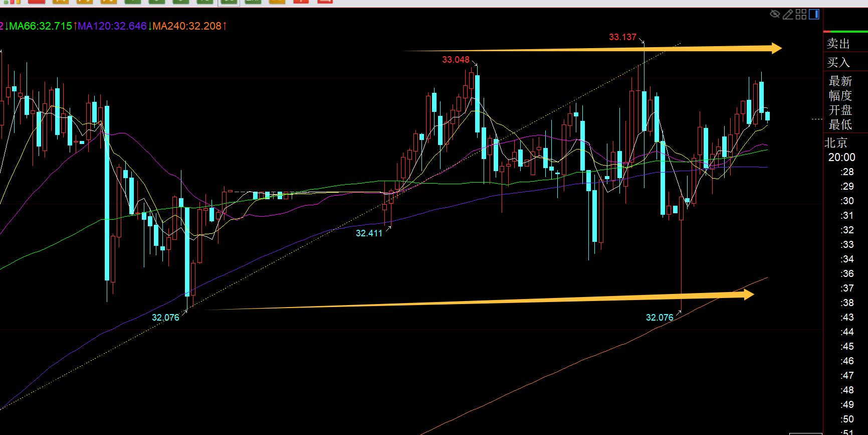Screen dimensions: 868x435
Task: Click the 开盘 opening price field
Action: click(x=840, y=110)
